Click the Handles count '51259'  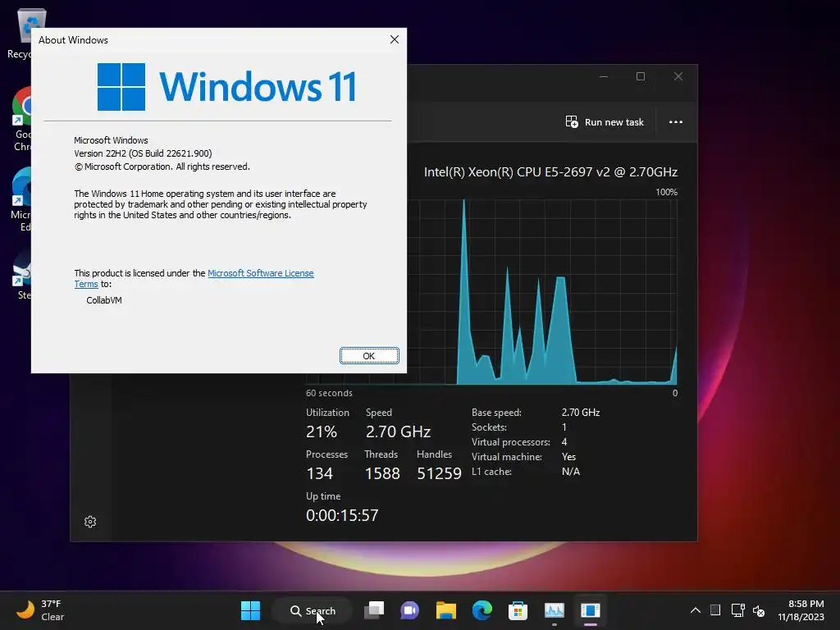click(x=440, y=473)
